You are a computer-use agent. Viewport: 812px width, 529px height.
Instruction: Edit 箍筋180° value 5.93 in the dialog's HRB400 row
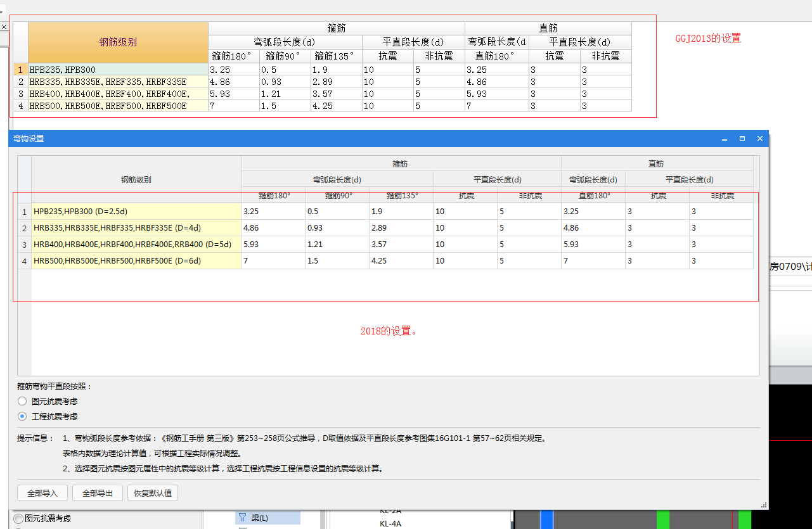[273, 245]
